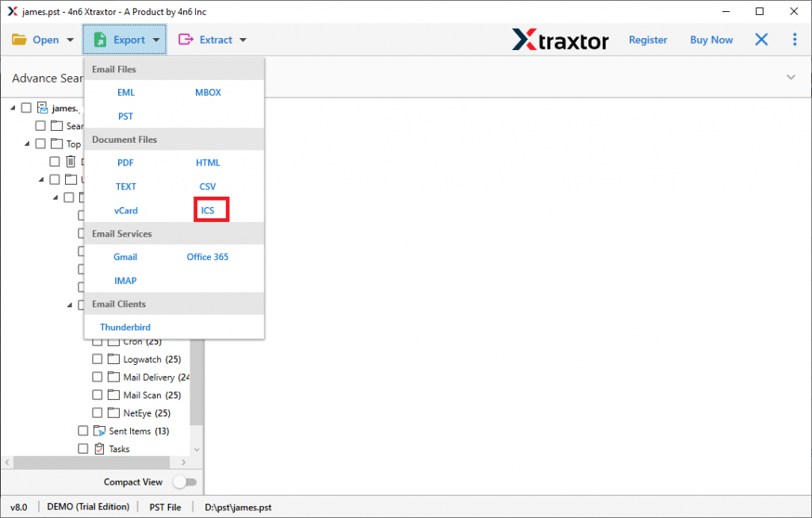
Task: Click the folder tree vertical scrollbar thumb
Action: point(197,382)
